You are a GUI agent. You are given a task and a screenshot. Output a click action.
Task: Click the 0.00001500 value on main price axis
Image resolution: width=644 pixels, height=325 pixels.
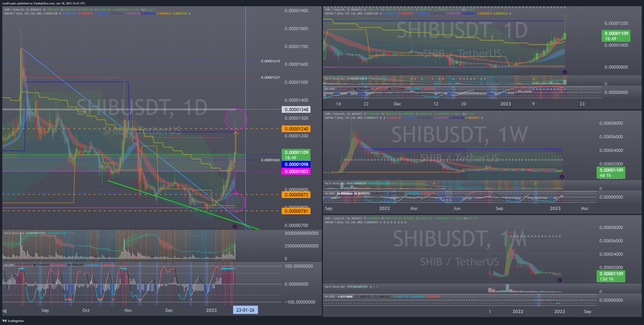[296, 82]
